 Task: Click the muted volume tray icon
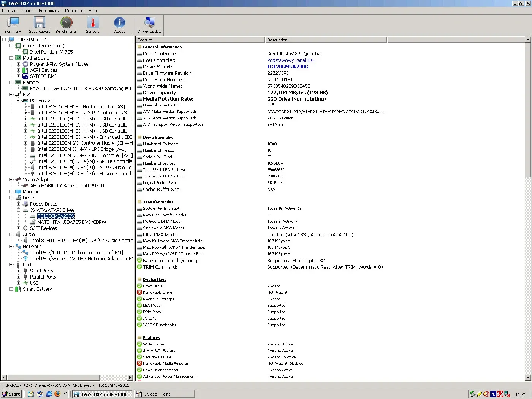tap(486, 394)
